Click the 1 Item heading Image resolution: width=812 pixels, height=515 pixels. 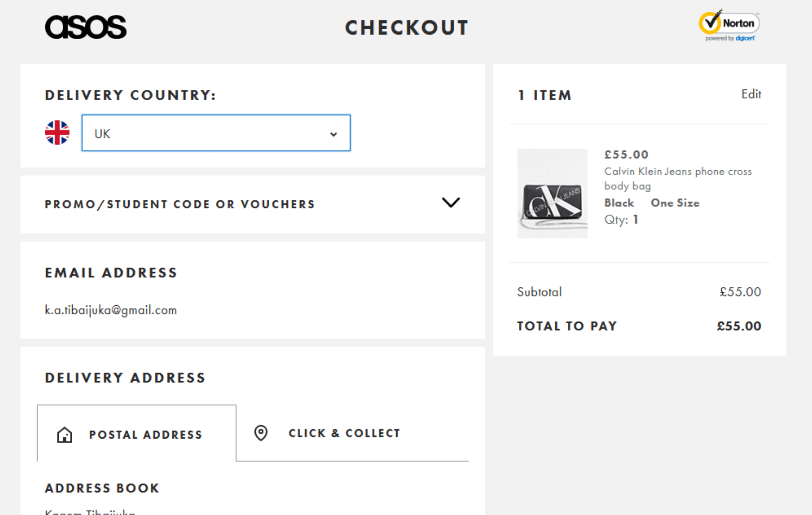point(545,95)
